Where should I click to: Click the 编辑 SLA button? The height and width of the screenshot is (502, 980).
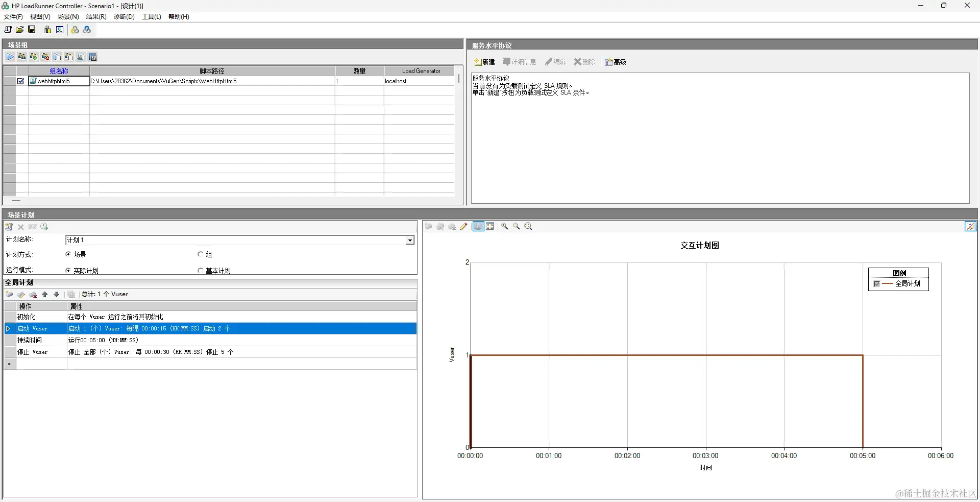(555, 62)
